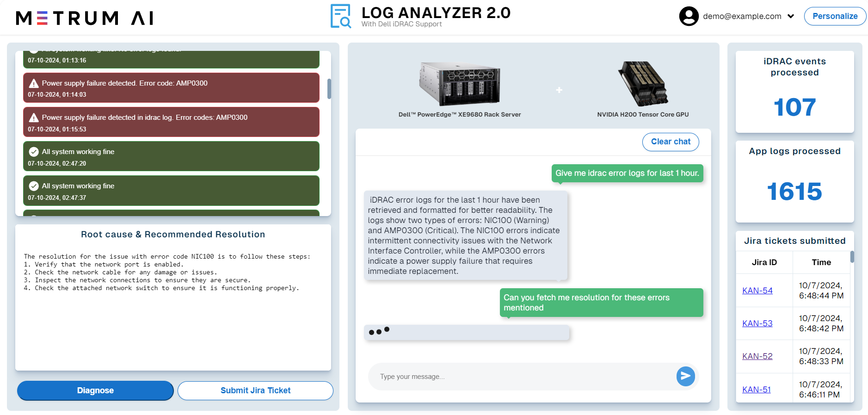The image size is (868, 415).
Task: Click the '10/7/2024, 6:46:11 PM' time cell
Action: 821,390
